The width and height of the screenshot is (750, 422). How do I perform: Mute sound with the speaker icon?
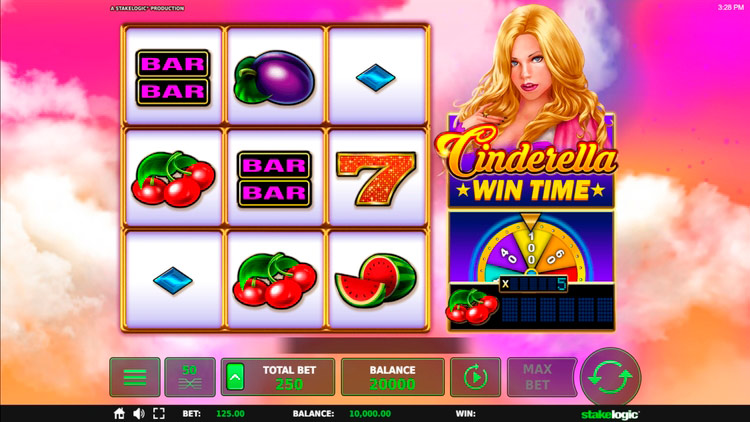pyautogui.click(x=139, y=413)
